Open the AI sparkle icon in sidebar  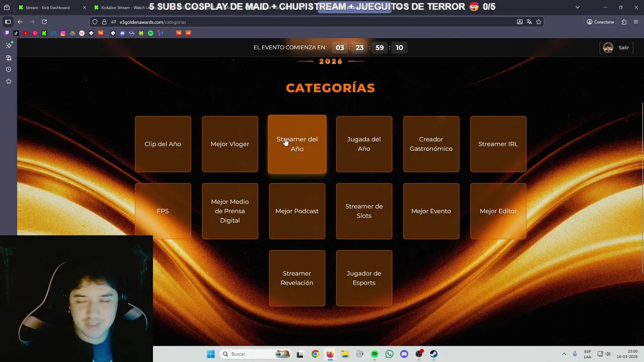pos(9,45)
